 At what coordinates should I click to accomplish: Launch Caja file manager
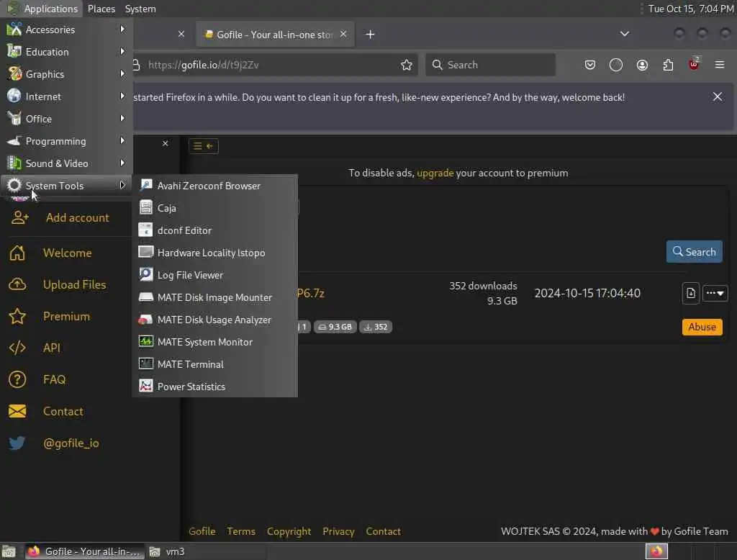(x=214, y=208)
